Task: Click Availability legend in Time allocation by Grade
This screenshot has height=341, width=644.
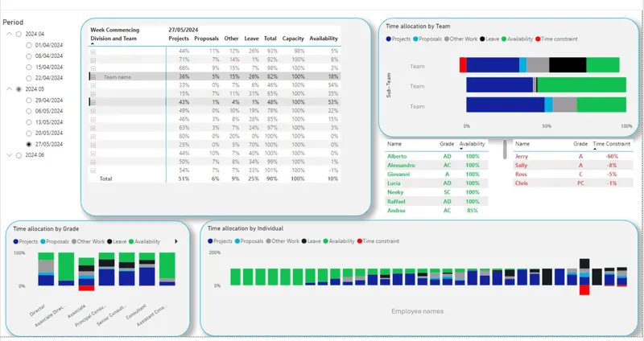Action: click(145, 242)
